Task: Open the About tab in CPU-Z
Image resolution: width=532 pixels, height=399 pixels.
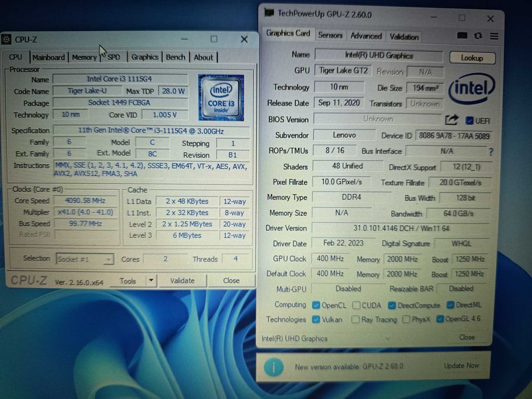Action: pos(203,58)
